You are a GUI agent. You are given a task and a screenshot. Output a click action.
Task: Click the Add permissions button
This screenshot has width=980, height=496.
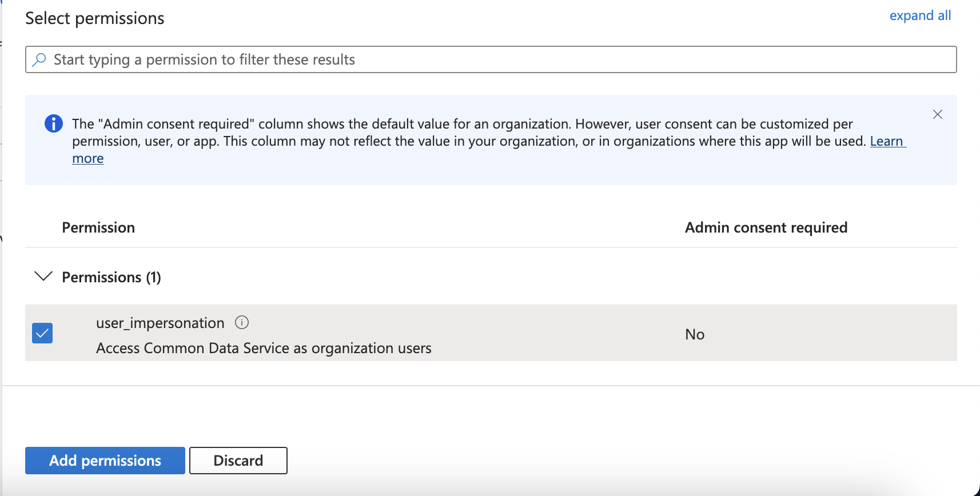(105, 461)
